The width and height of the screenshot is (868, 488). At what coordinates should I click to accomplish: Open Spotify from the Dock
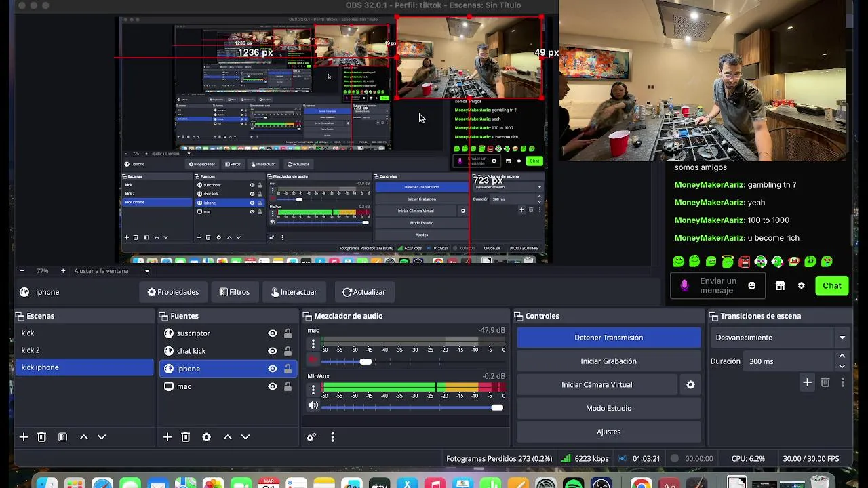click(x=573, y=483)
